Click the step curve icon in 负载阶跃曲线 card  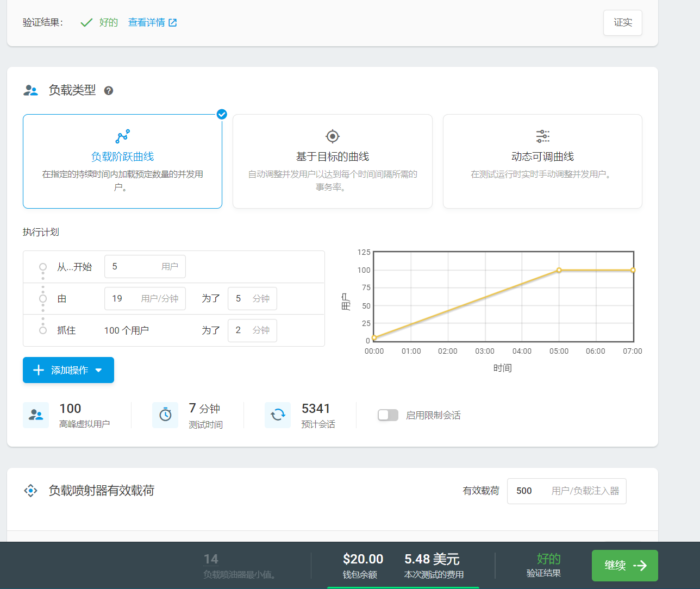[x=123, y=136]
